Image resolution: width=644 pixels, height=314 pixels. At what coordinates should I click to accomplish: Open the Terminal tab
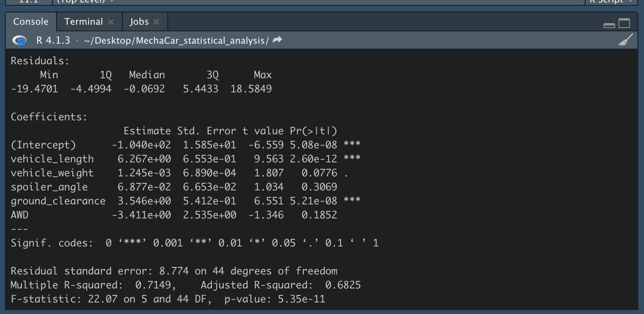point(84,22)
